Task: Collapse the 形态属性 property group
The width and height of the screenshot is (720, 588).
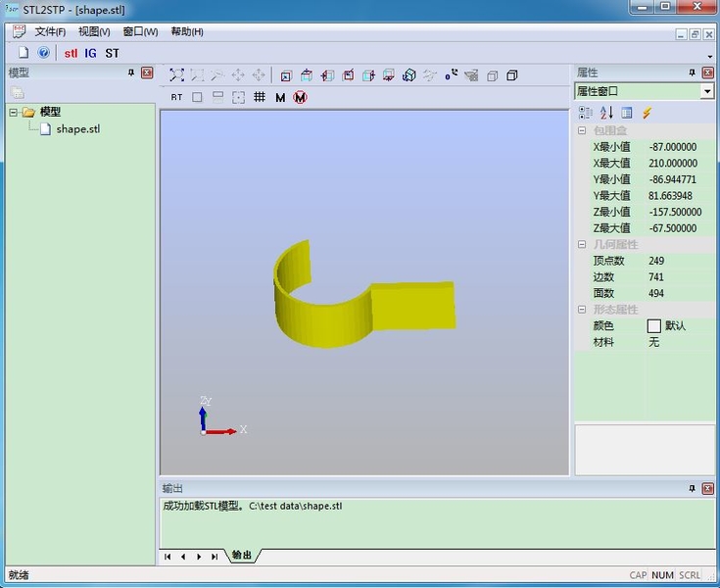Action: tap(582, 310)
